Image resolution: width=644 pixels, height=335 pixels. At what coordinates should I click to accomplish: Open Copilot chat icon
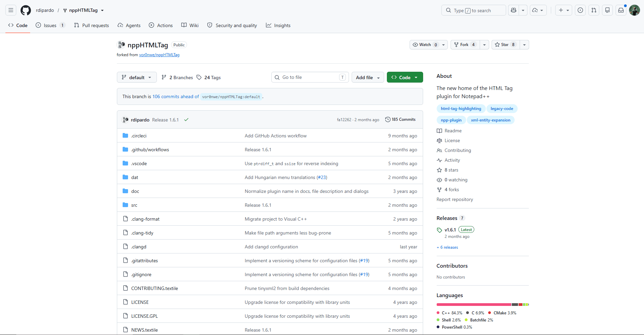click(x=514, y=10)
